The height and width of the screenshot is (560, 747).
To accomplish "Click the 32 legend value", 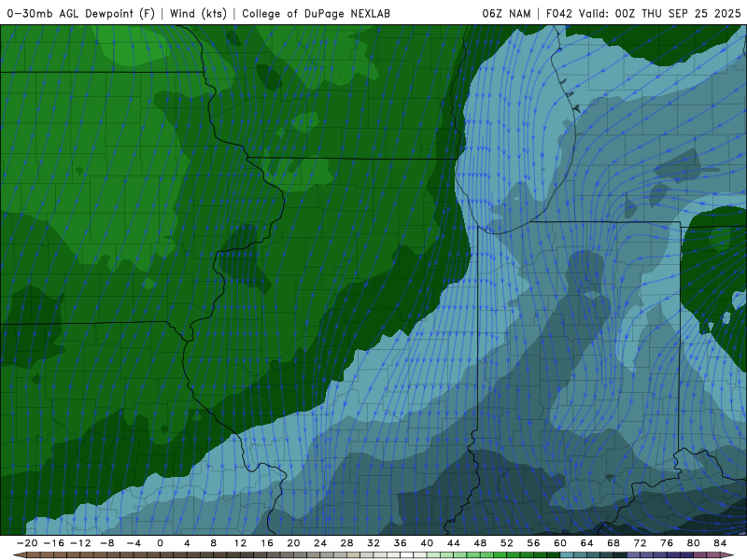I will click(373, 543).
